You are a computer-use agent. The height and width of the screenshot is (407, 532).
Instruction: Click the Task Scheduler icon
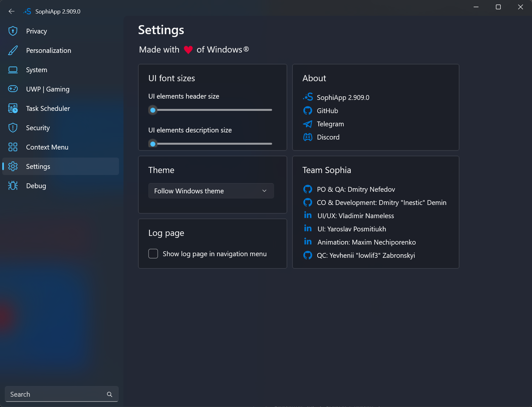pos(13,108)
